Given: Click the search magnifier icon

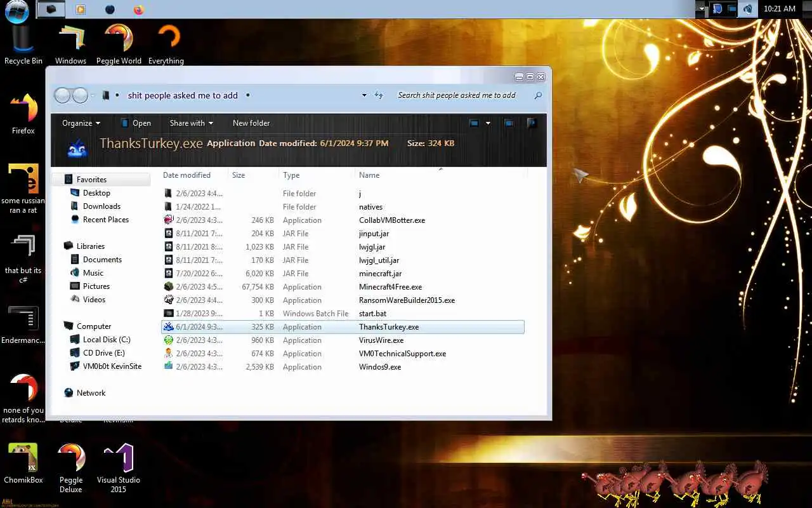Looking at the screenshot, I should click(538, 95).
